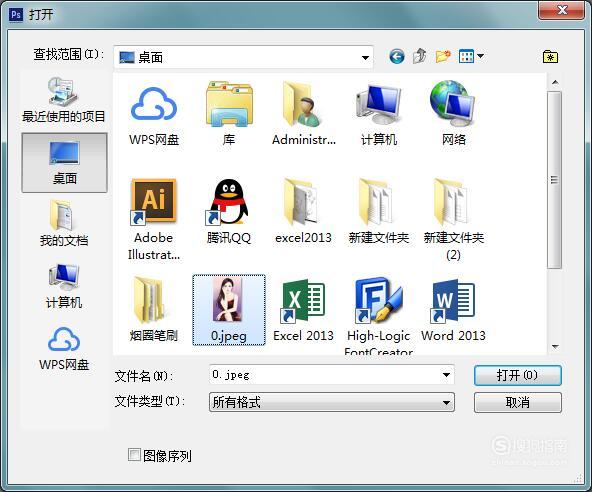This screenshot has width=592, height=492.
Task: Select 计算机 icon in file list
Action: click(379, 114)
